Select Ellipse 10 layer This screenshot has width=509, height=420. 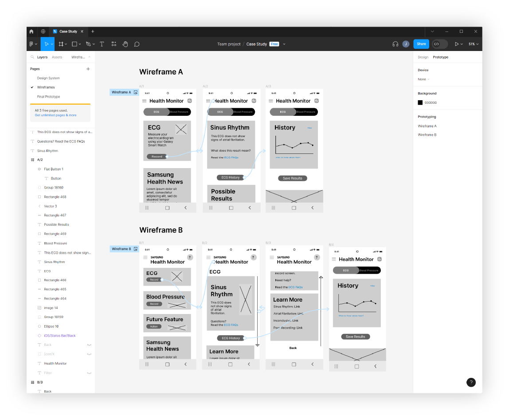pos(51,326)
